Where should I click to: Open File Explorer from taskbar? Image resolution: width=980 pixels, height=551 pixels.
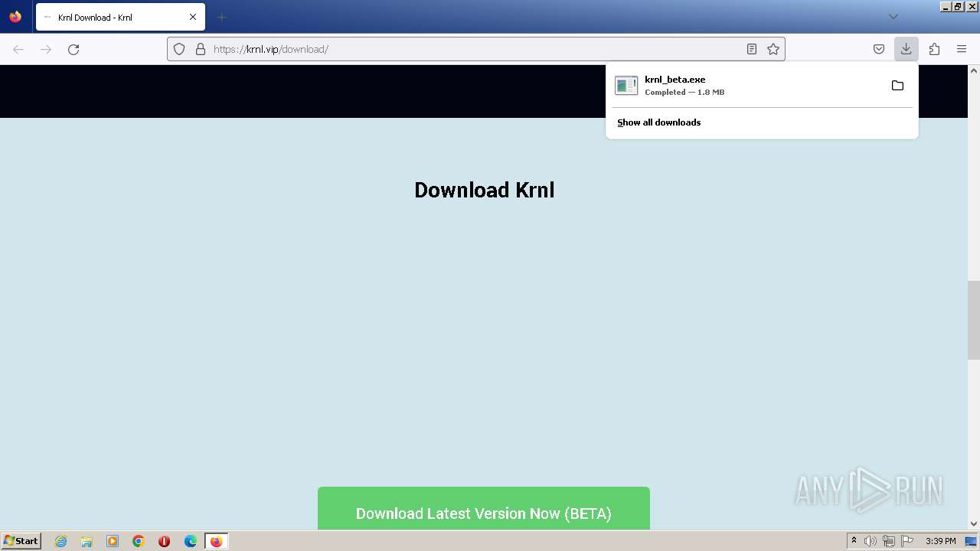87,541
